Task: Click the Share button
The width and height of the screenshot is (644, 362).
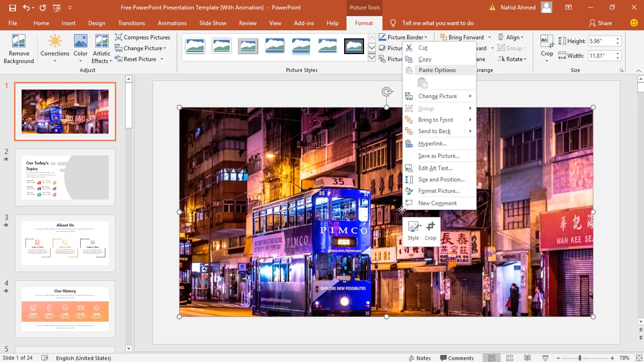Action: pos(601,23)
